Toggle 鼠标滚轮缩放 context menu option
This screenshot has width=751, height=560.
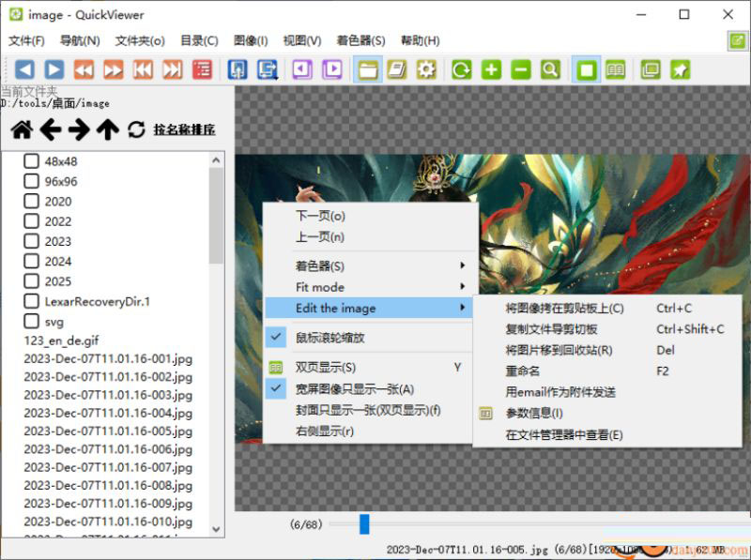(368, 338)
